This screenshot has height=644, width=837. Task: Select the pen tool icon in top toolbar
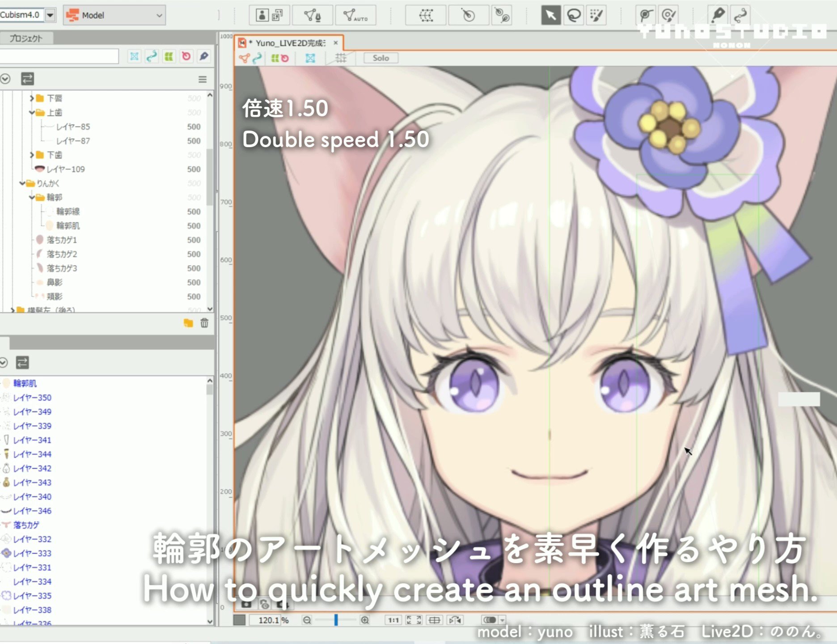click(x=718, y=16)
